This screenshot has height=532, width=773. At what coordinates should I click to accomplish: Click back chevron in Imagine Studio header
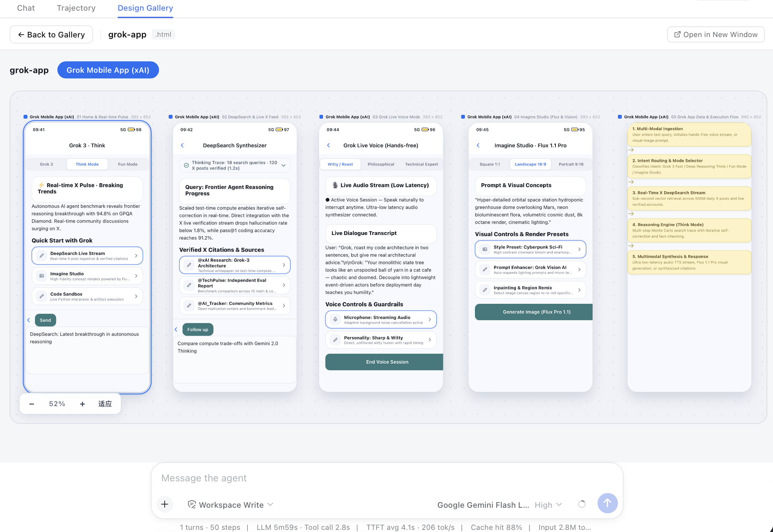478,145
